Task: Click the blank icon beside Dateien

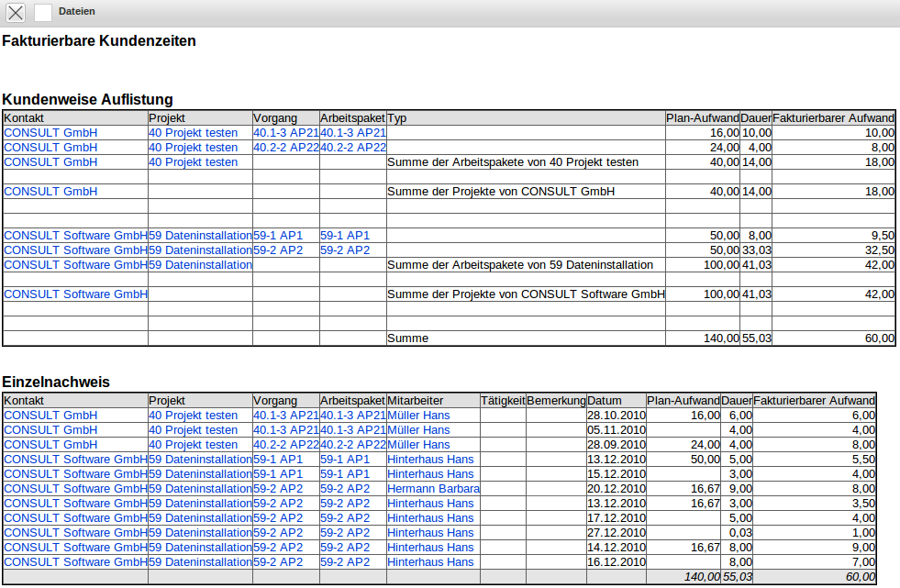Action: pos(43,12)
